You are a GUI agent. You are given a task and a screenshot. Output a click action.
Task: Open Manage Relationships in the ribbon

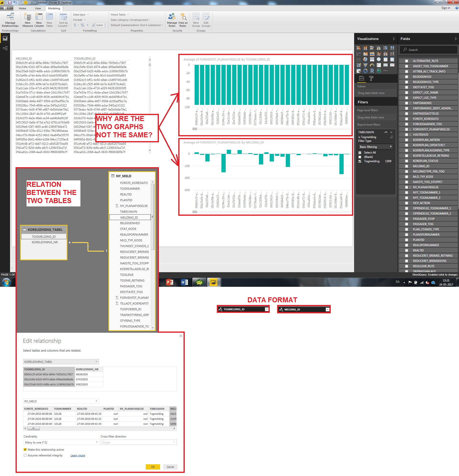10,20
